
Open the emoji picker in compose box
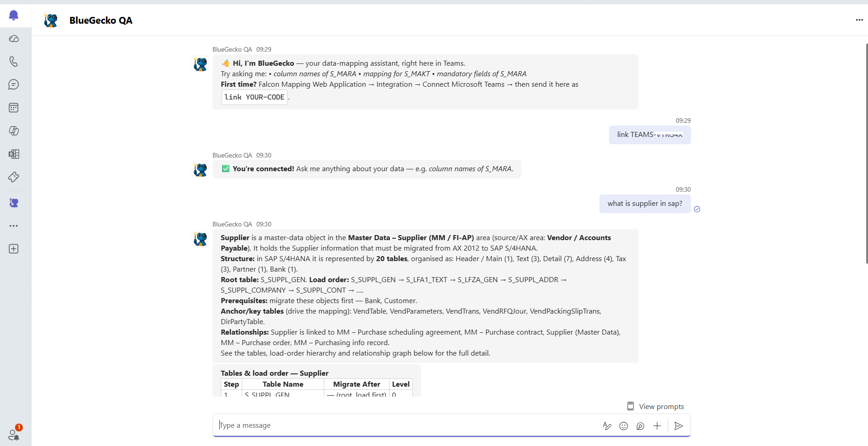[624, 426]
